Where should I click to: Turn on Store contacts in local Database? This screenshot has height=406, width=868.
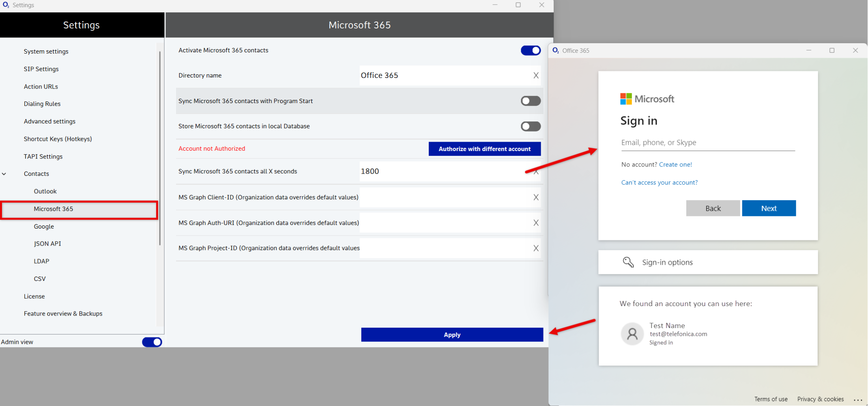pyautogui.click(x=531, y=126)
